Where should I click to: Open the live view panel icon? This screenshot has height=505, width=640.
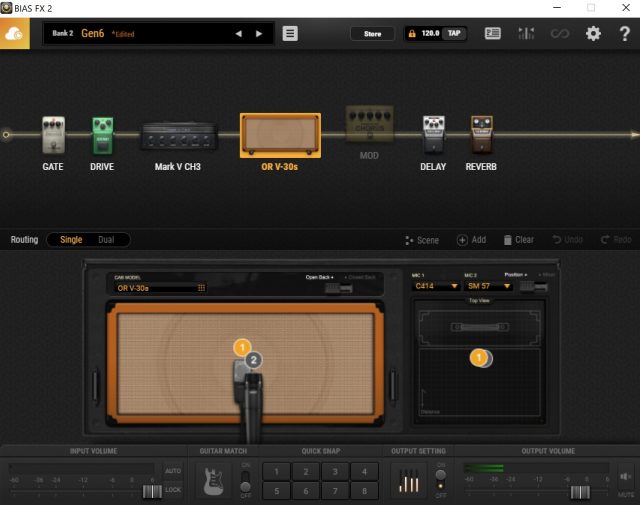[x=493, y=33]
